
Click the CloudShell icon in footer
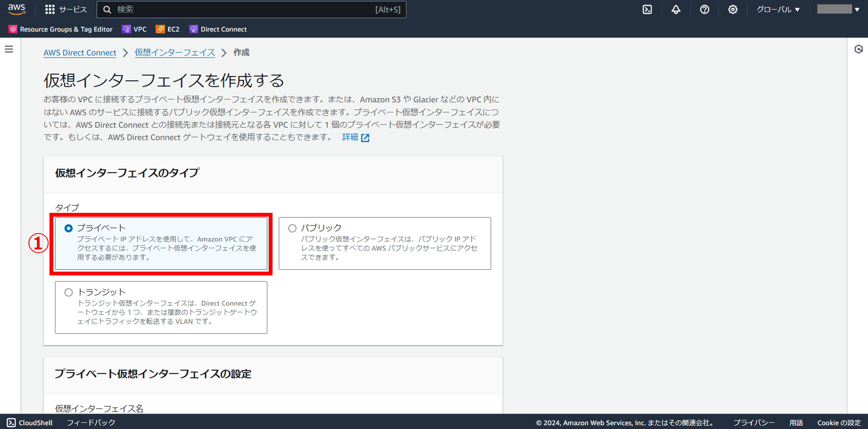[x=11, y=423]
